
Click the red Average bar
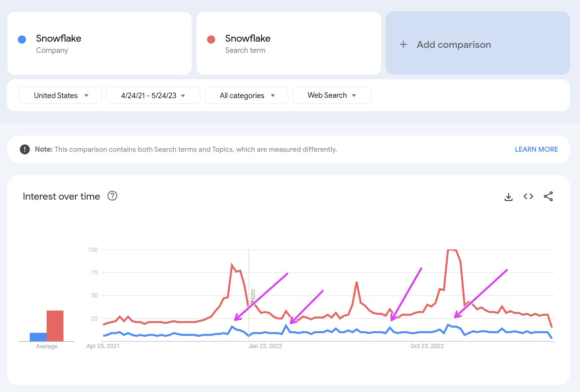55,326
